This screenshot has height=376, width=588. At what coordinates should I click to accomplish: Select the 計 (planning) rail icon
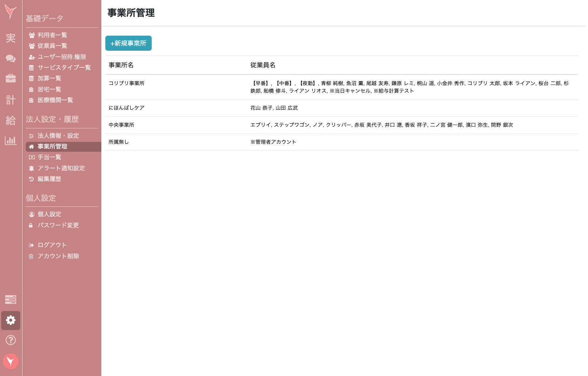(10, 100)
